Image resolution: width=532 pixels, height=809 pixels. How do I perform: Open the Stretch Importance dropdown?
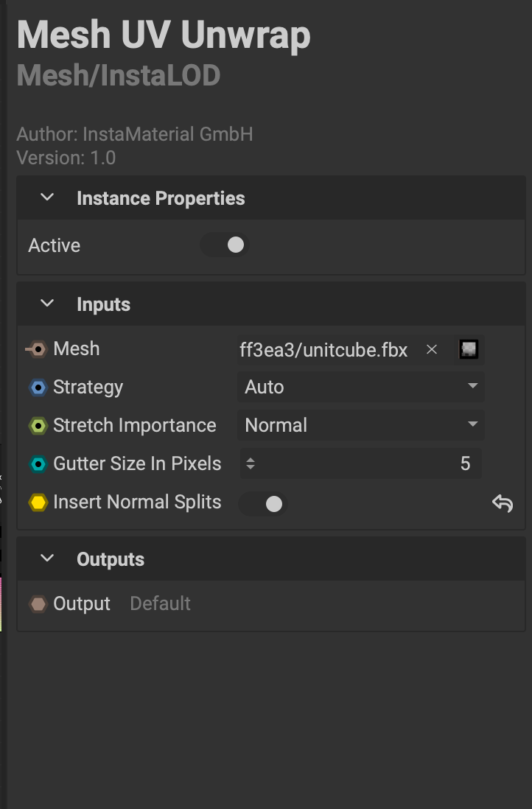[360, 425]
